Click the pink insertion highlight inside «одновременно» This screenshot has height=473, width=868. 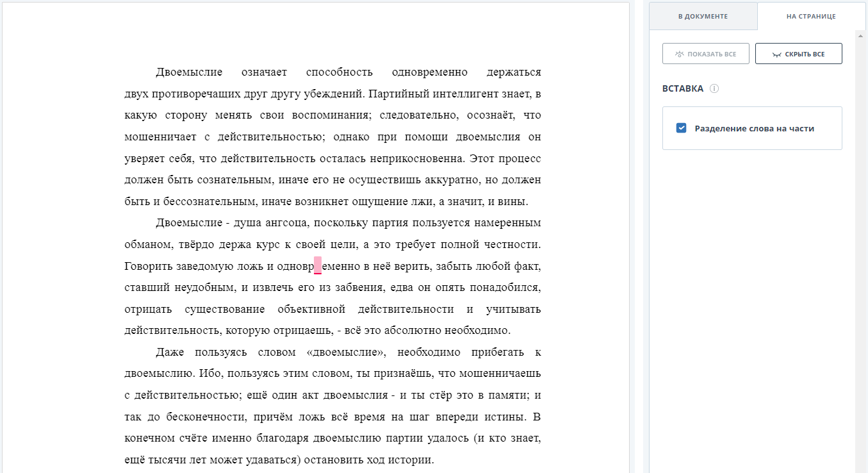[317, 265]
